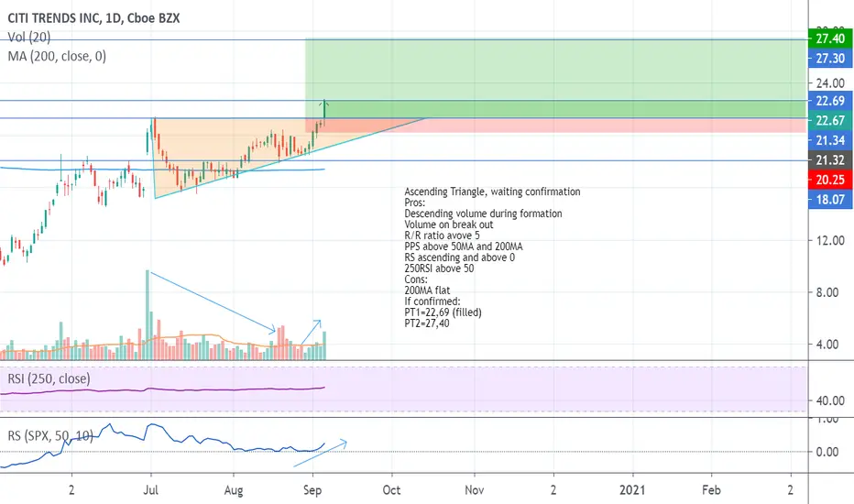Click the RSI (250, close) indicator label

49,378
